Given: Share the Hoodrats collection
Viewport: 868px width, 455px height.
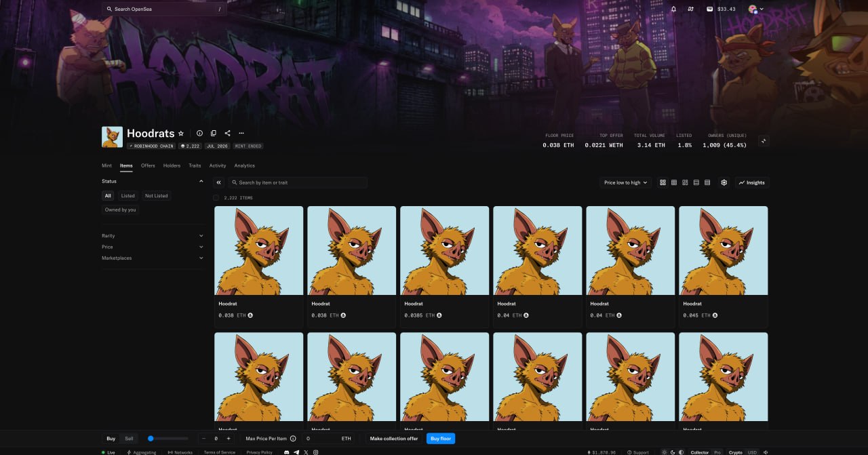Looking at the screenshot, I should (x=227, y=134).
